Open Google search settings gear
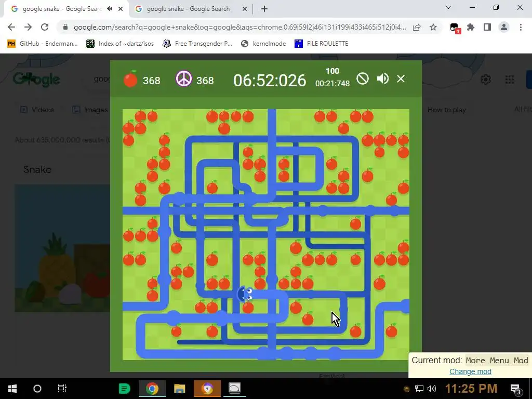The height and width of the screenshot is (399, 532). coord(486,79)
